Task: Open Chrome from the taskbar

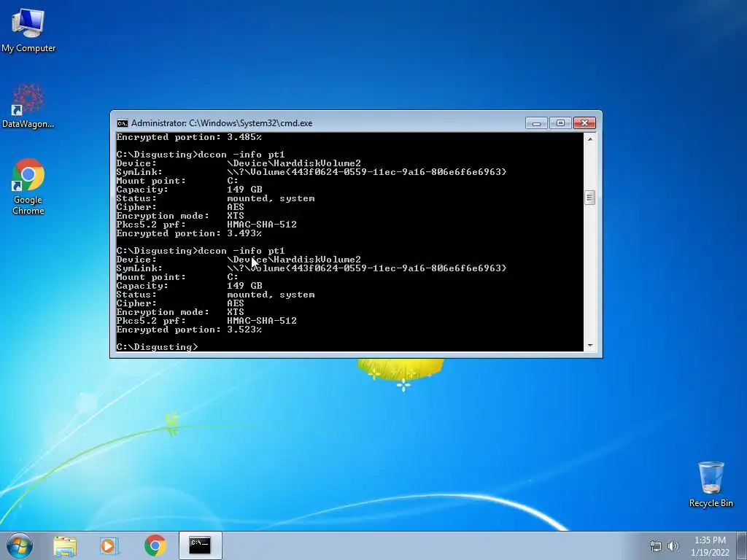Action: point(155,545)
